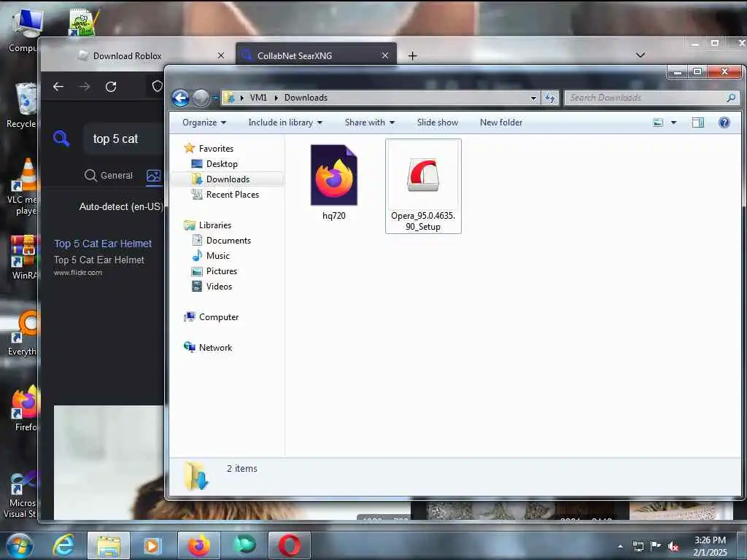Open Action Center flag icon

656,546
